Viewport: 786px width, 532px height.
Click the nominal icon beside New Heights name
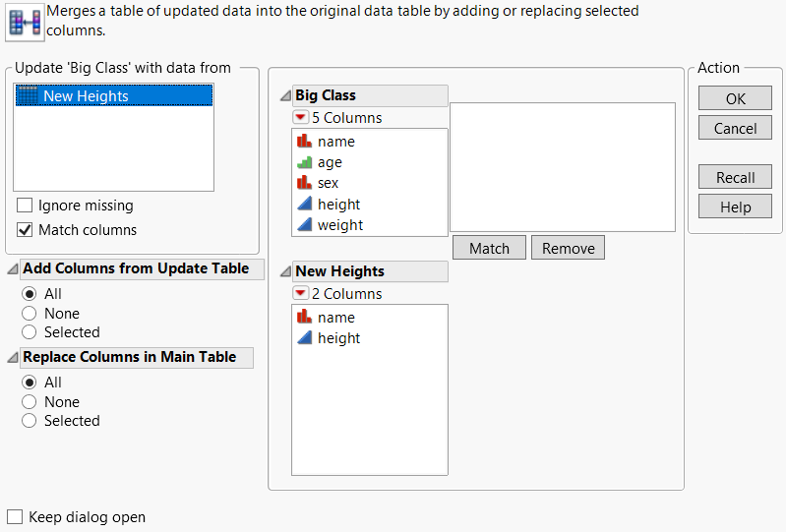click(x=304, y=318)
